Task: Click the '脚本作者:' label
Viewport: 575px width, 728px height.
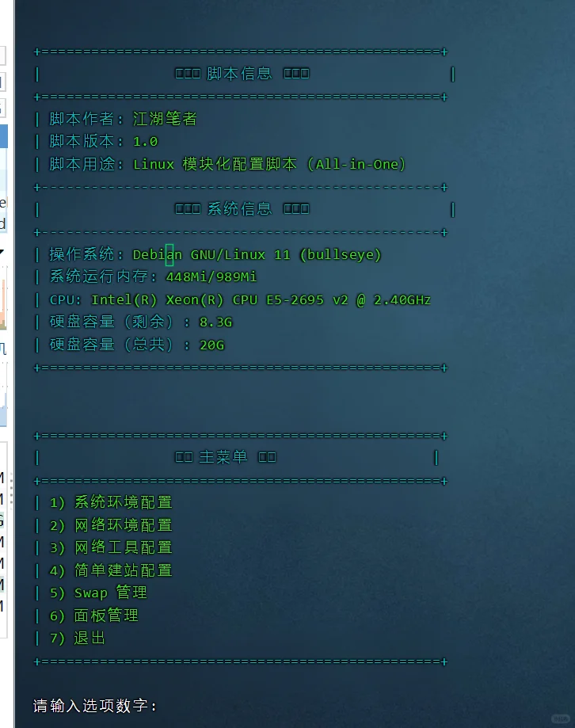Action: click(x=86, y=119)
